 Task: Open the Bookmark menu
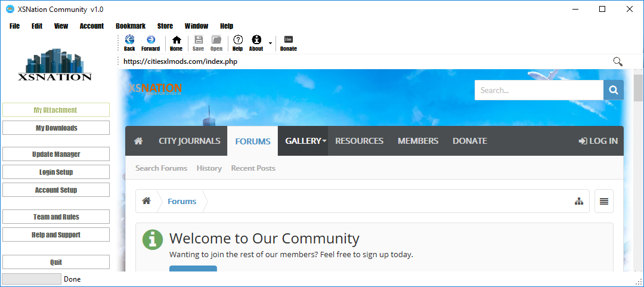[x=131, y=26]
